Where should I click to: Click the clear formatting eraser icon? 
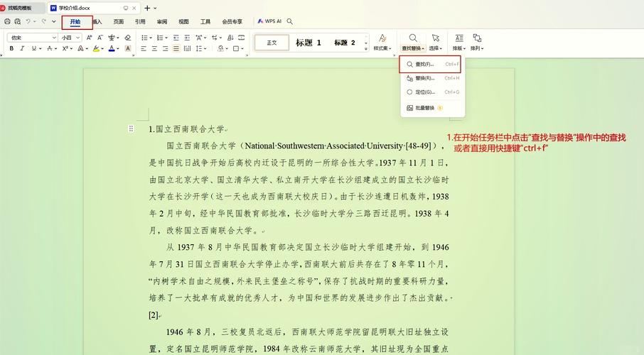(x=127, y=37)
